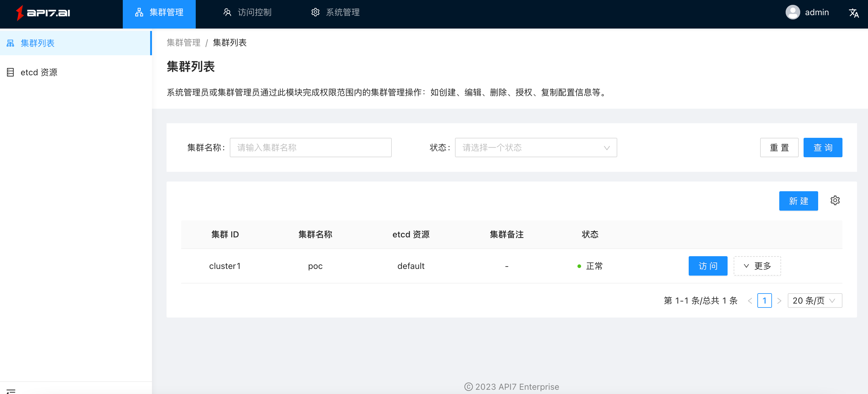The height and width of the screenshot is (394, 868).
Task: Click the 集群列表 page heading
Action: [x=191, y=66]
